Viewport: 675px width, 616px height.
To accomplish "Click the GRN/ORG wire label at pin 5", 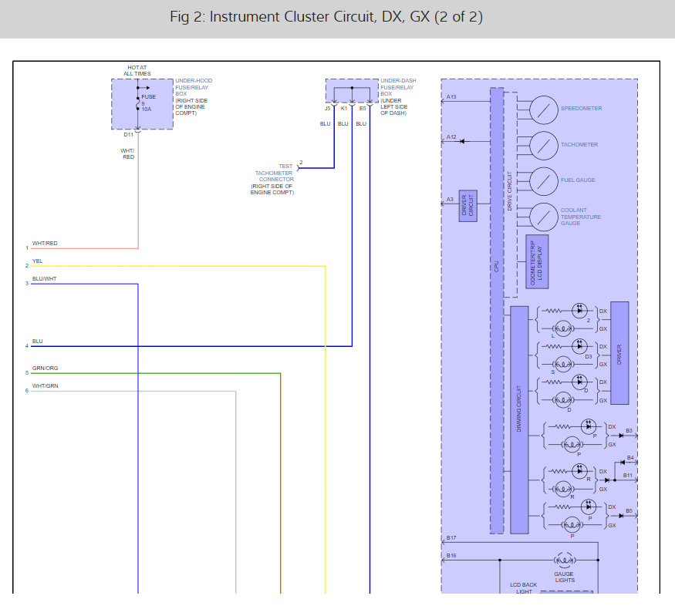I will (x=45, y=369).
